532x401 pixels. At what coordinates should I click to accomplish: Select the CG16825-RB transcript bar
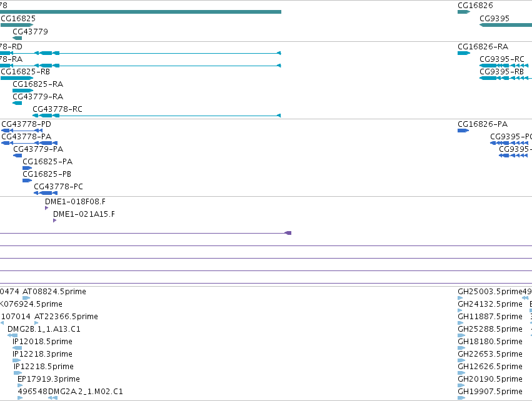17,78
